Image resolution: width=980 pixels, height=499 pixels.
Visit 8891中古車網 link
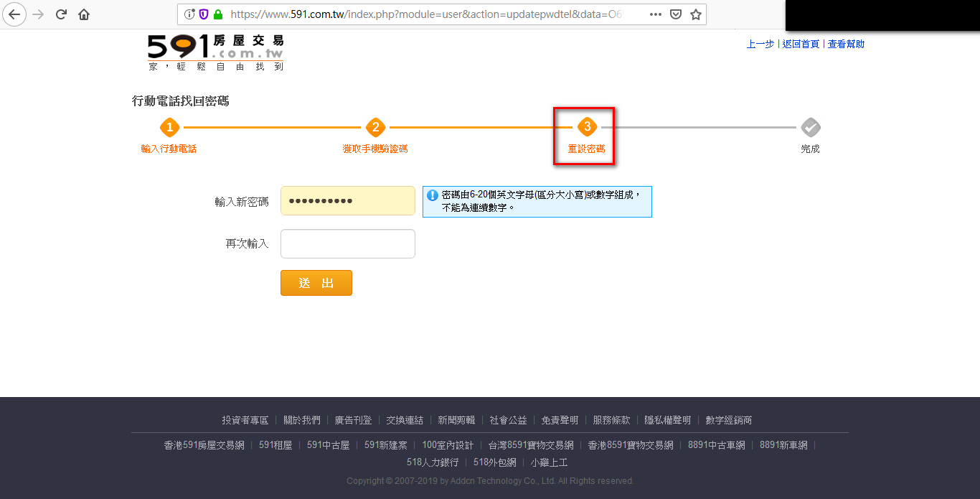click(717, 445)
